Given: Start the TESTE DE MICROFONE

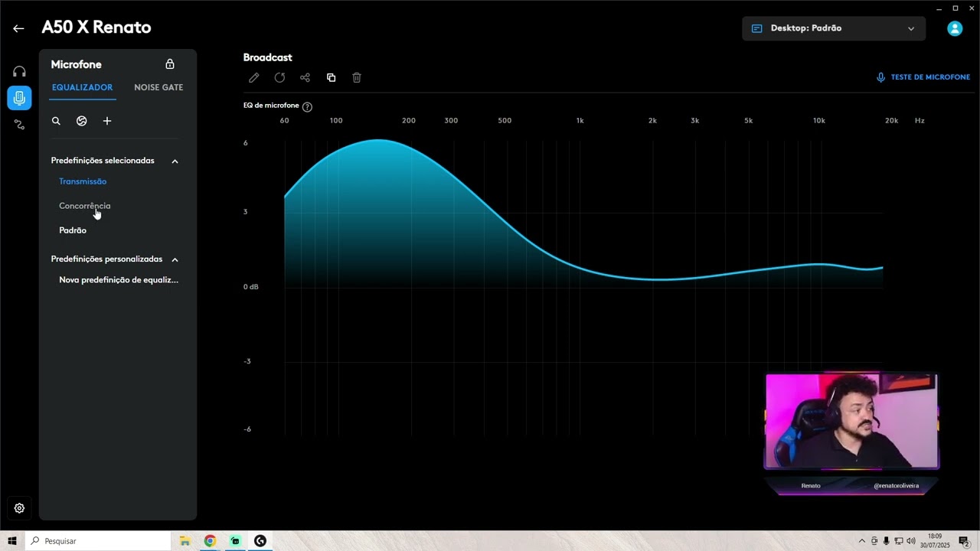Looking at the screenshot, I should click(x=923, y=77).
